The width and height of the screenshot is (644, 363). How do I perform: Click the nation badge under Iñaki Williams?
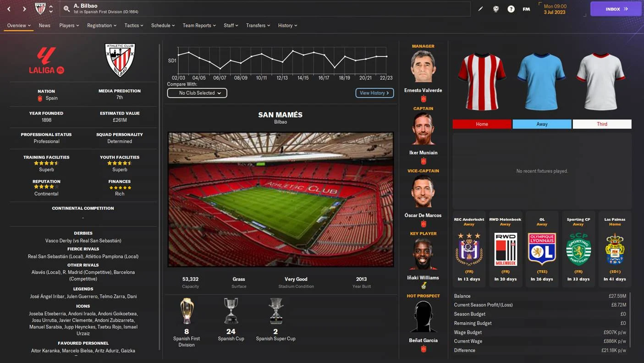click(424, 286)
